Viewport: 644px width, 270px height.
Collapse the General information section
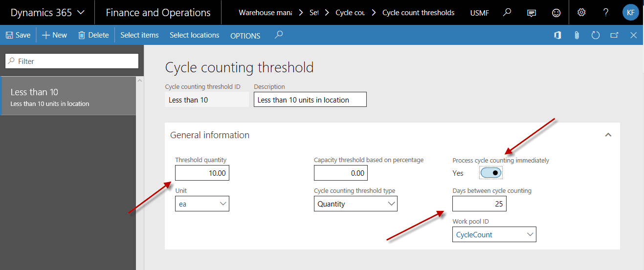[608, 135]
